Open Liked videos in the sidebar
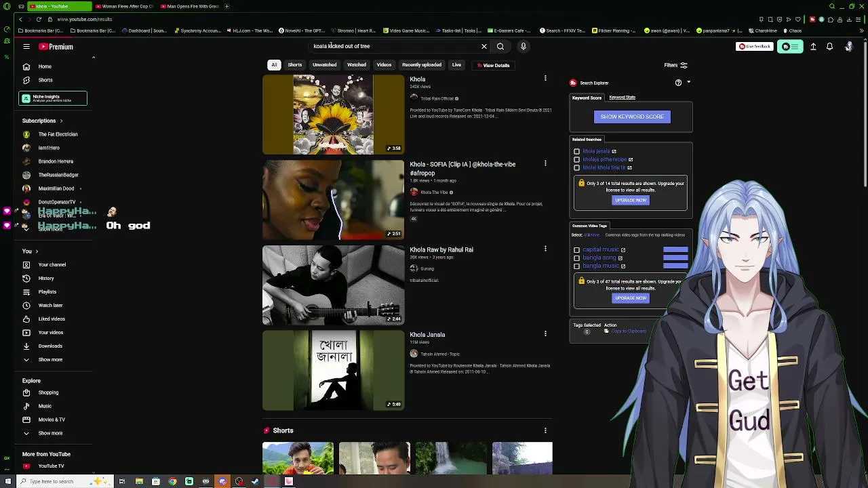This screenshot has width=868, height=488. pos(53,319)
